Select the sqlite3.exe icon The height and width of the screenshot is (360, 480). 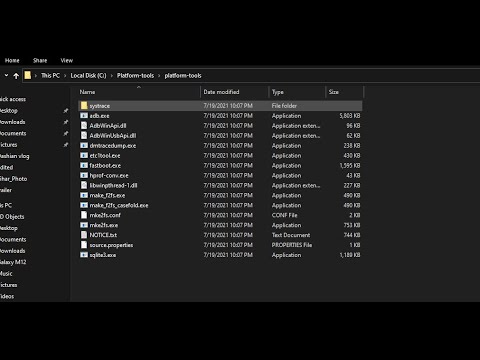(84, 255)
